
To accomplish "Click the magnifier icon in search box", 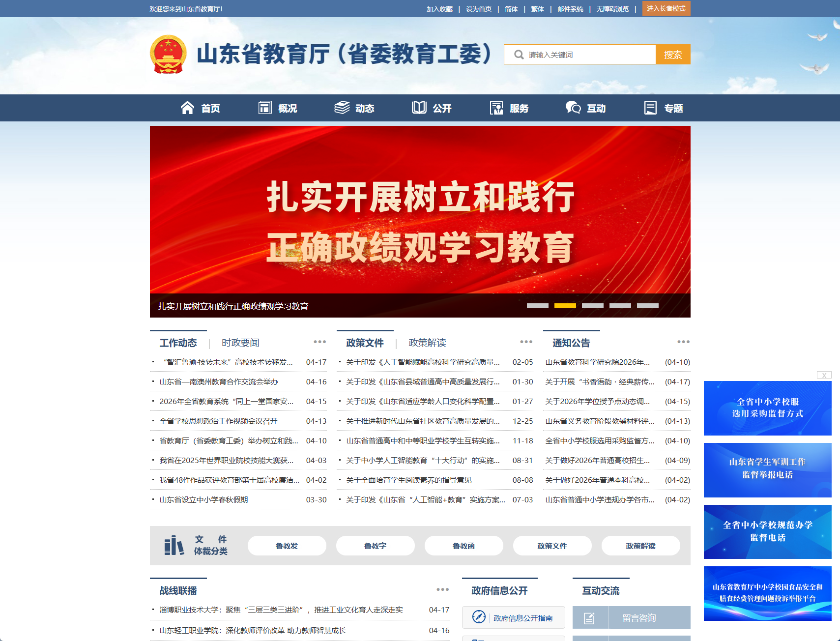I will (x=519, y=55).
